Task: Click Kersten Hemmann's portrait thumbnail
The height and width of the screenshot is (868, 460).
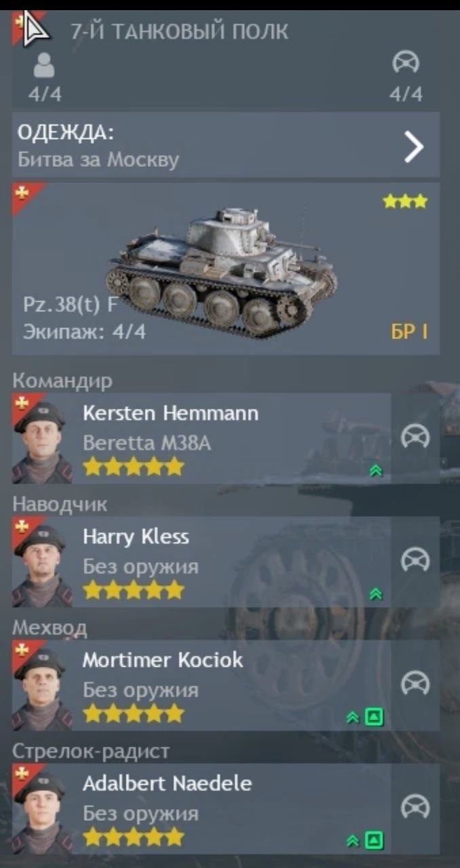Action: click(43, 439)
